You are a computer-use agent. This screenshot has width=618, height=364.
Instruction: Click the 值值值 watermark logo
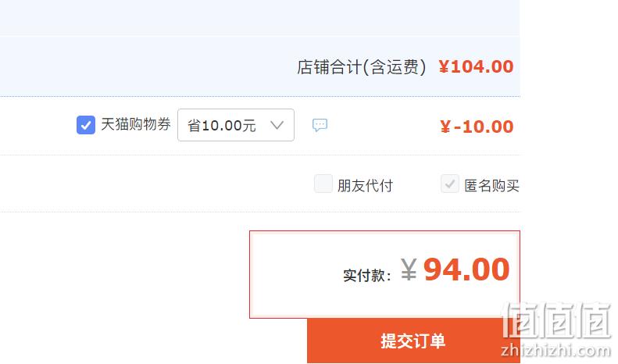pyautogui.click(x=556, y=320)
